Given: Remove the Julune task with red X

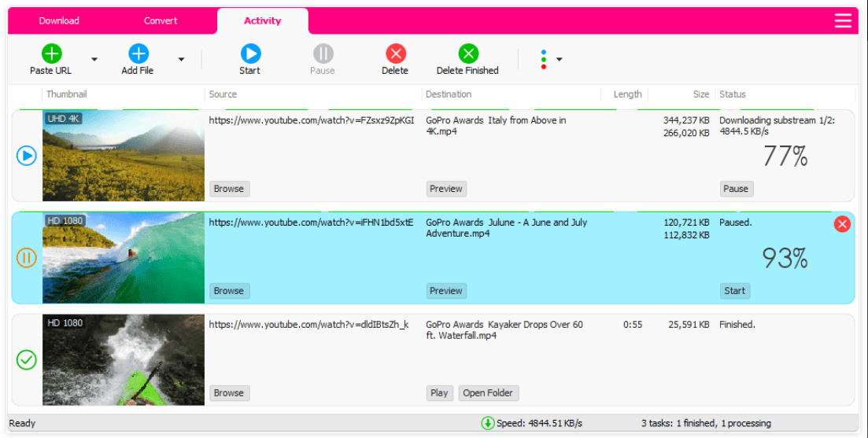Looking at the screenshot, I should [842, 224].
